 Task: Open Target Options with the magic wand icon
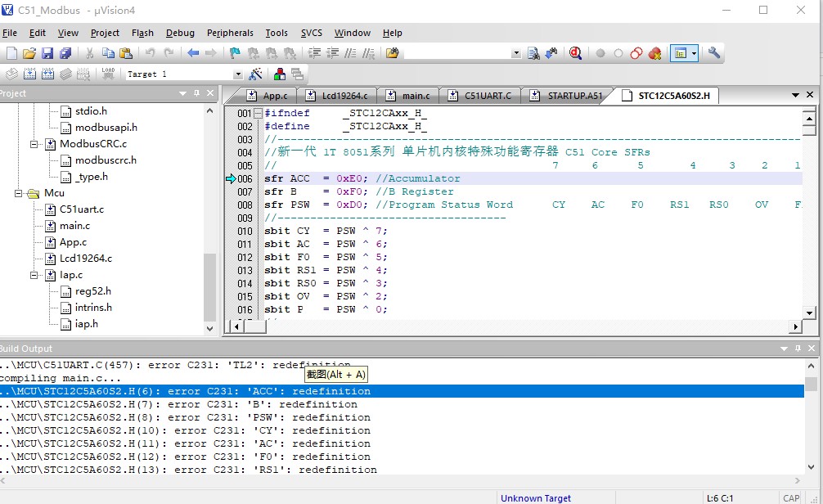(x=255, y=74)
